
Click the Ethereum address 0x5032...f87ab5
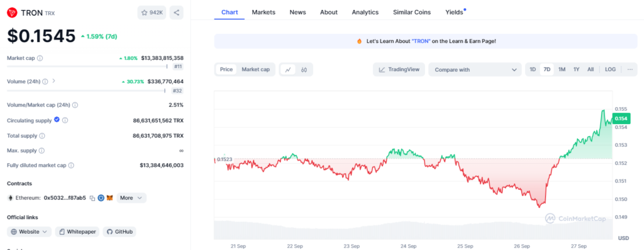[x=64, y=198]
